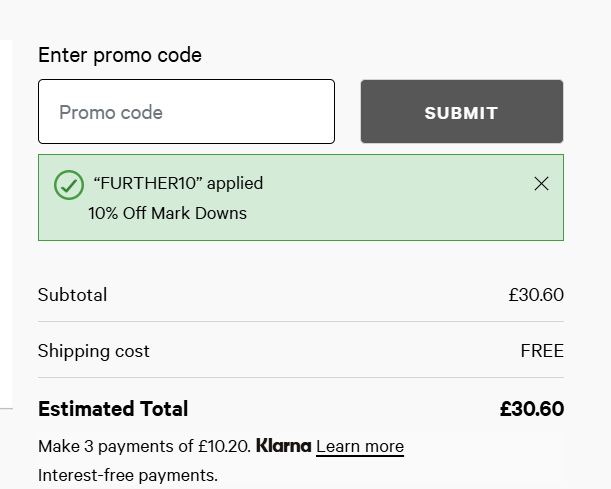
Task: Click the Shipping cost label
Action: (94, 351)
